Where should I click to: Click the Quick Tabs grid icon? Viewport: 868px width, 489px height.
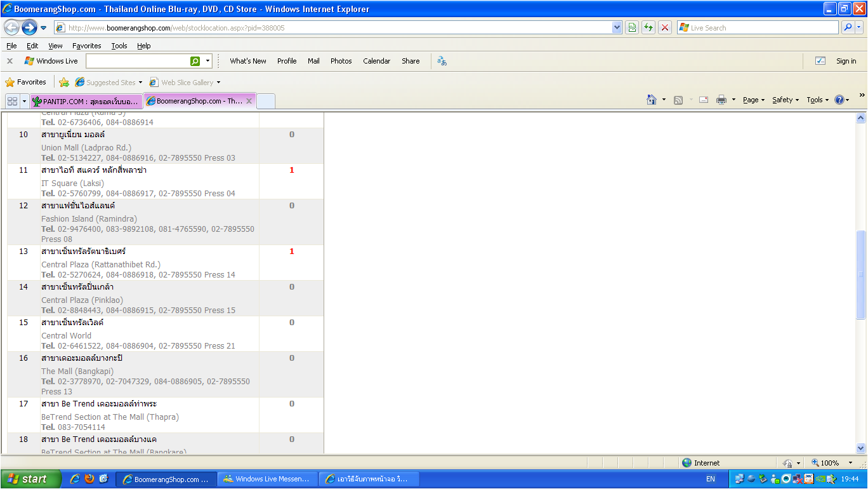(x=12, y=101)
